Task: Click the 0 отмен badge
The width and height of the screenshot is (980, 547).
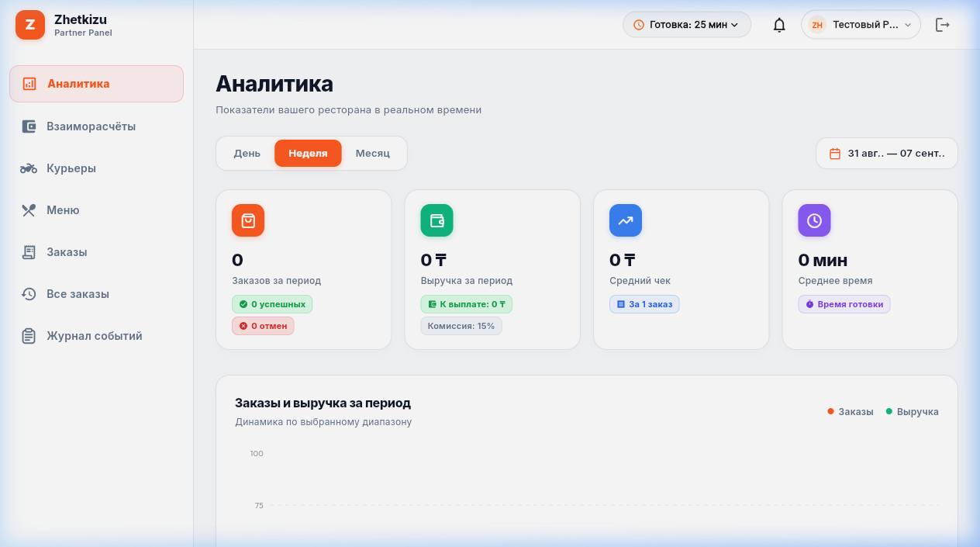Action: tap(263, 326)
